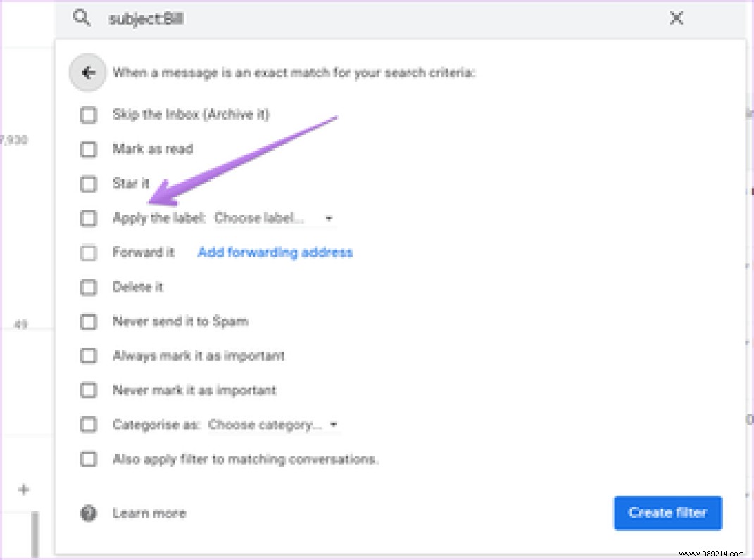Screen dimensions: 754x560
Task: Check Always mark it as important
Action: (88, 356)
